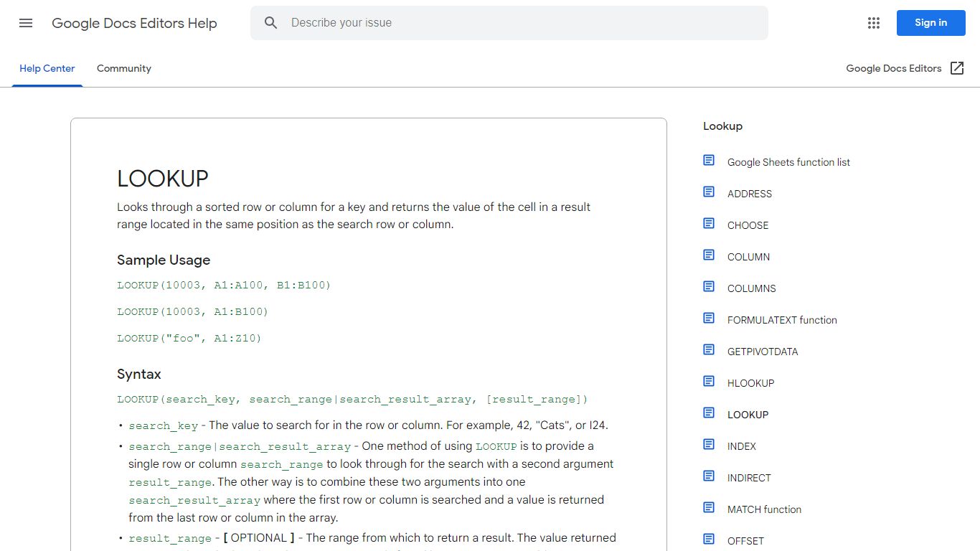
Task: Click the document icon beside Google Sheets function list
Action: point(709,161)
